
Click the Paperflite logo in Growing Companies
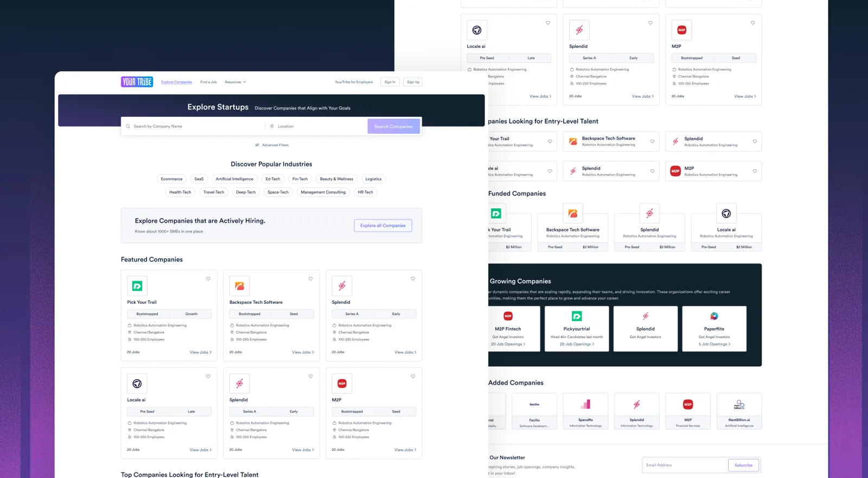[x=714, y=316]
